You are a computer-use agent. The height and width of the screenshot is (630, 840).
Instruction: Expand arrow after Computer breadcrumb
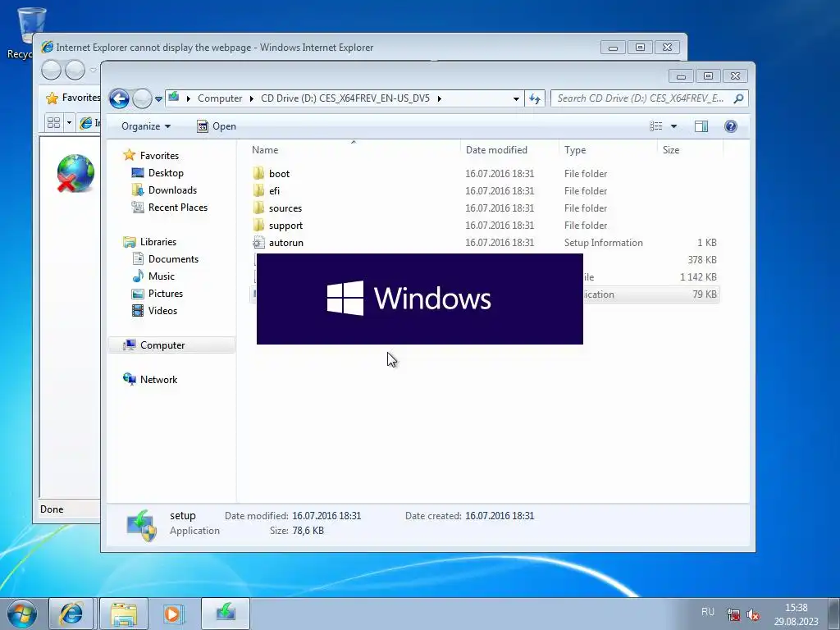[251, 98]
